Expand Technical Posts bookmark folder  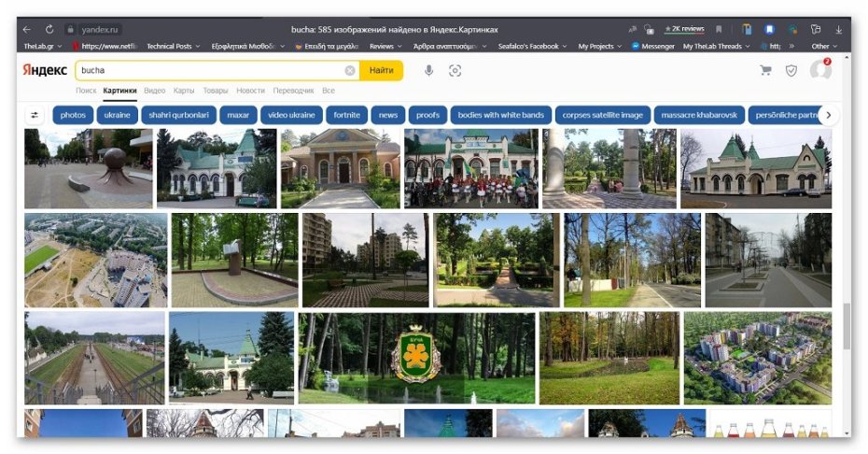click(174, 46)
